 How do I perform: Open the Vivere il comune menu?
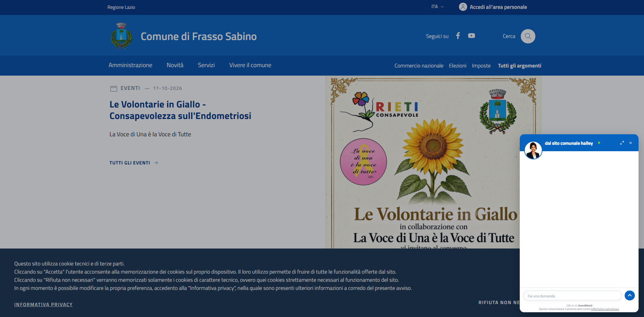pyautogui.click(x=250, y=65)
